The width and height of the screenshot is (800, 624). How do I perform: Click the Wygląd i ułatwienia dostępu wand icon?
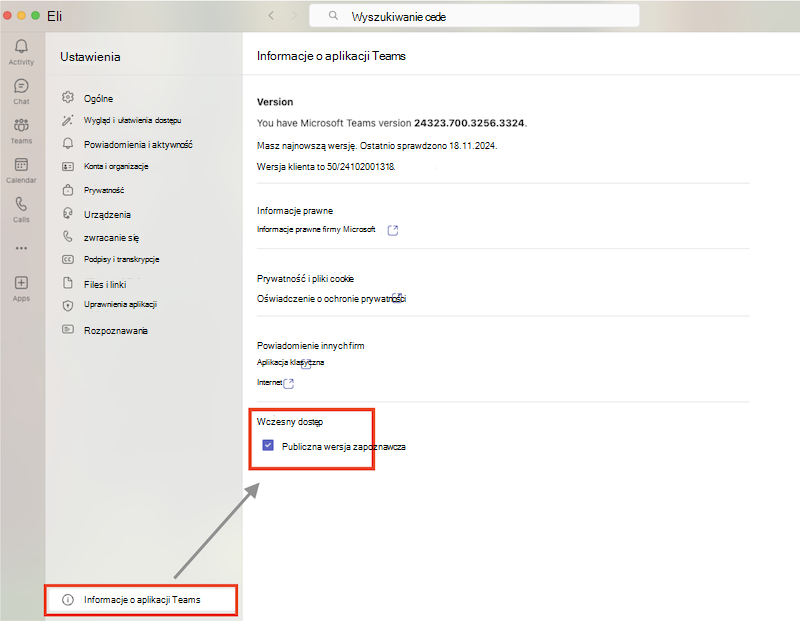click(x=68, y=120)
